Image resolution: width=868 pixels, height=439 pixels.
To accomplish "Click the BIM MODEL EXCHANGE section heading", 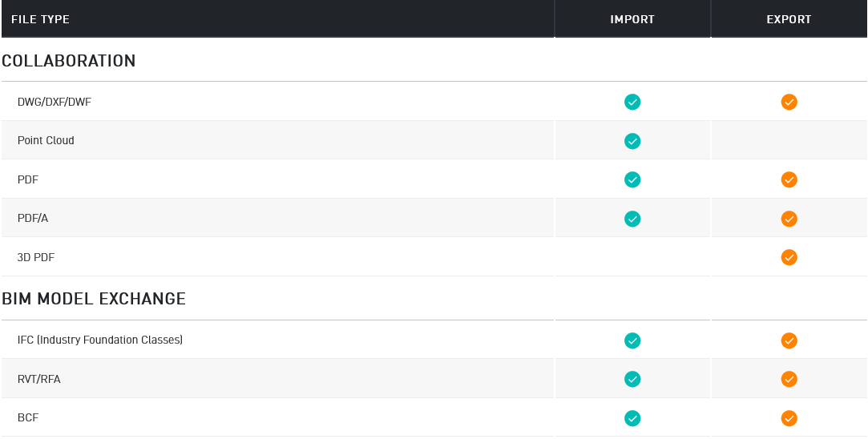I will click(x=94, y=299).
